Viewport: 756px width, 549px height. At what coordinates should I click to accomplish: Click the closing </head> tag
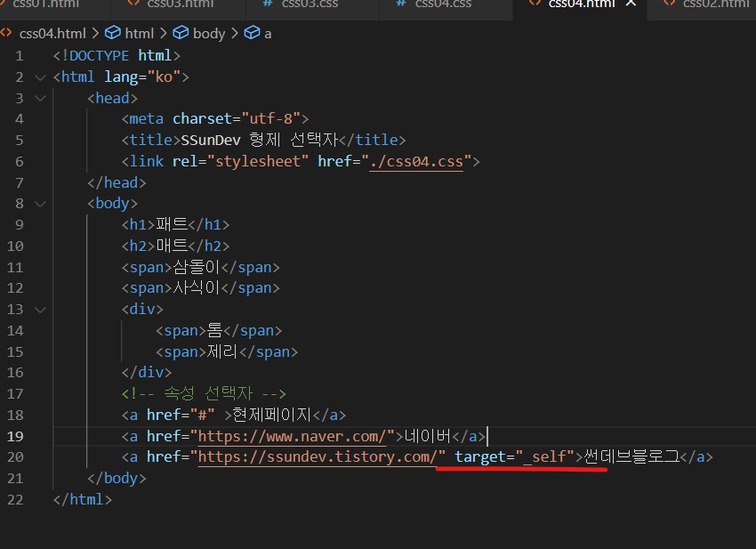pyautogui.click(x=117, y=182)
